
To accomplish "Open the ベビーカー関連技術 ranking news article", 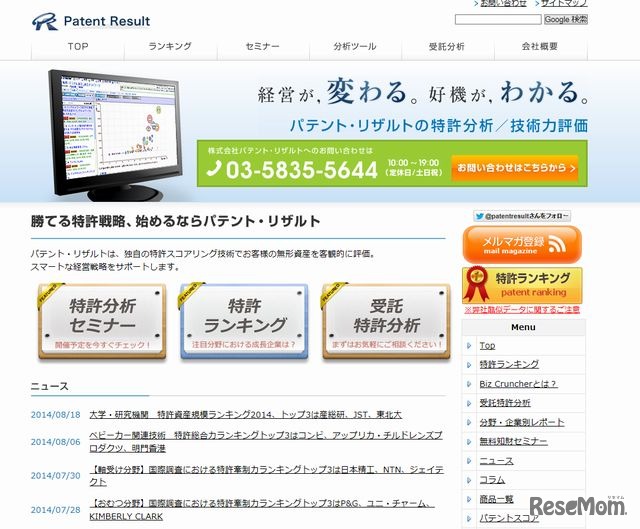I will pyautogui.click(x=266, y=442).
